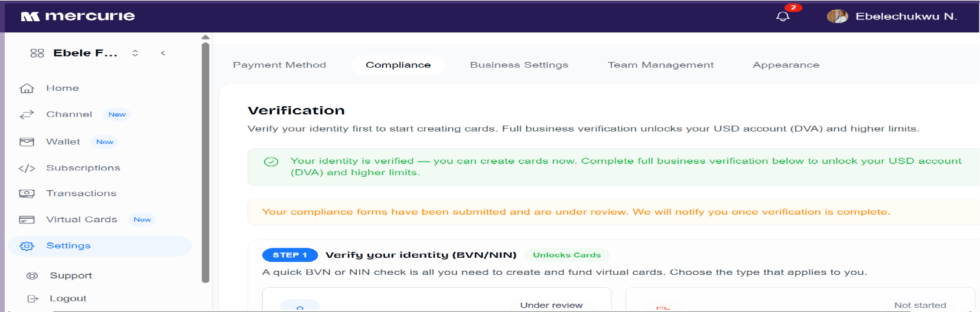Open Channel in sidebar
The image size is (980, 312).
click(x=69, y=114)
